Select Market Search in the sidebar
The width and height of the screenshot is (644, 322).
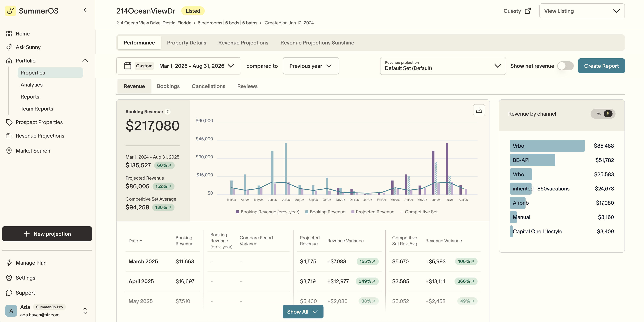click(x=33, y=151)
